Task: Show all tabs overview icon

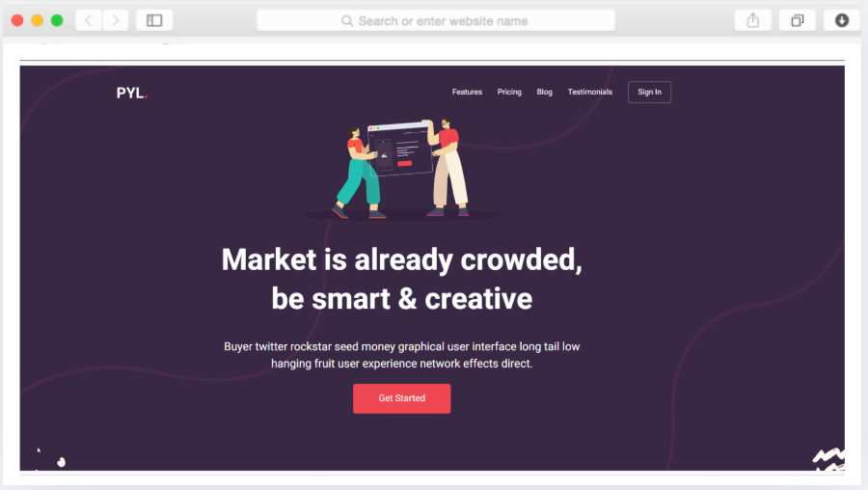Action: (x=798, y=20)
